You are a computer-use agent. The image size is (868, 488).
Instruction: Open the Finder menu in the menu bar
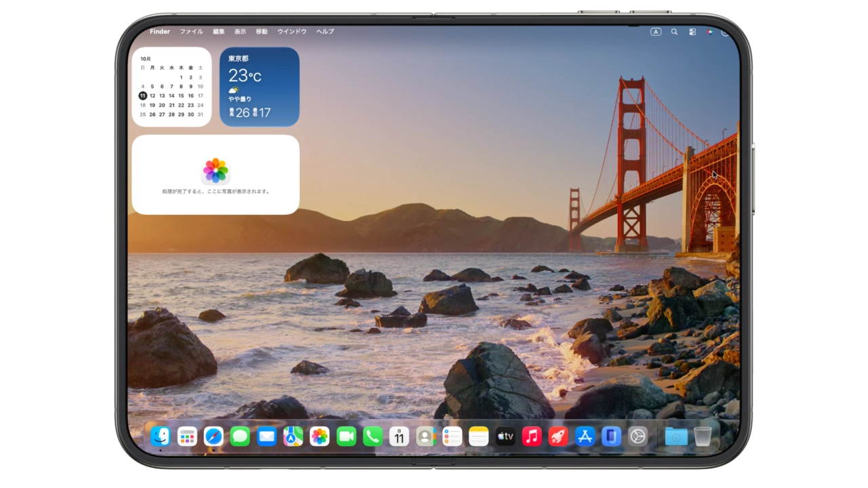pos(160,32)
